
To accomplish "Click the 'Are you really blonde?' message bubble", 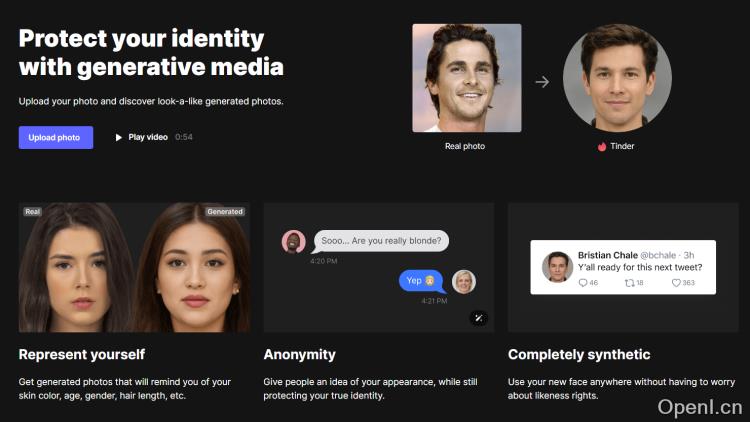I will (x=381, y=241).
